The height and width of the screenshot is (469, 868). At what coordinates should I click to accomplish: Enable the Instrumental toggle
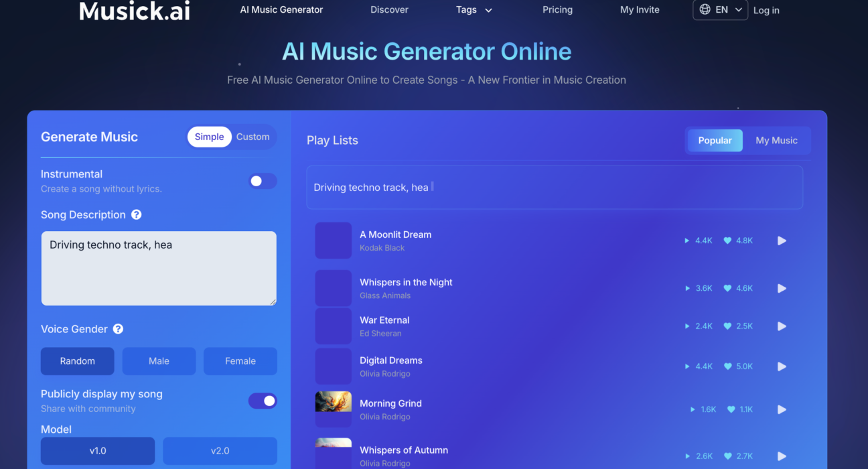(262, 181)
